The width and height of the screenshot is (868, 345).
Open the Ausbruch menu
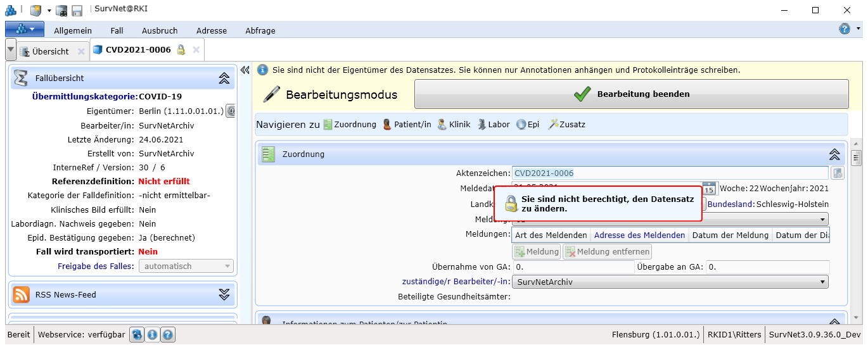(x=160, y=30)
